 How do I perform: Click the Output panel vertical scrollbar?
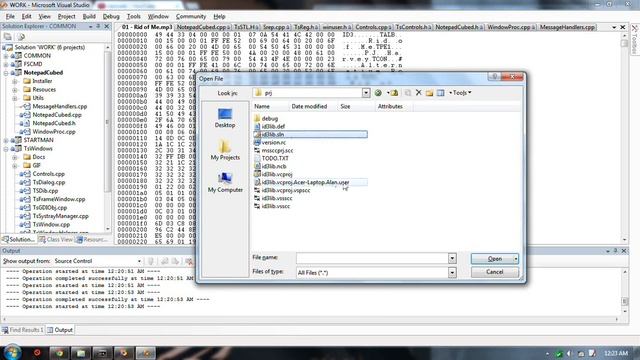pyautogui.click(x=625, y=292)
